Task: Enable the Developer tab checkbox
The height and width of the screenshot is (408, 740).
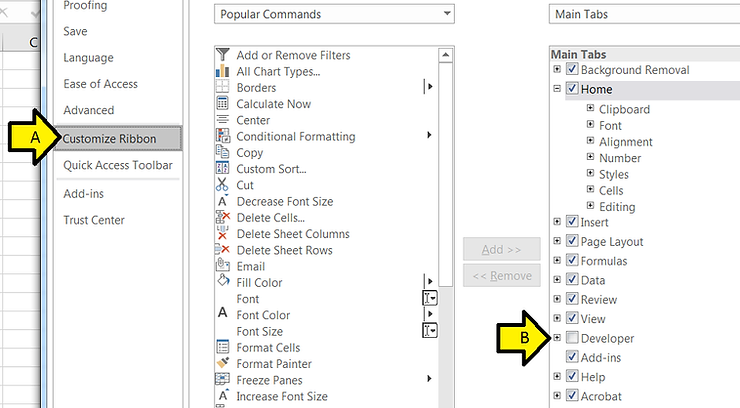Action: (x=572, y=337)
